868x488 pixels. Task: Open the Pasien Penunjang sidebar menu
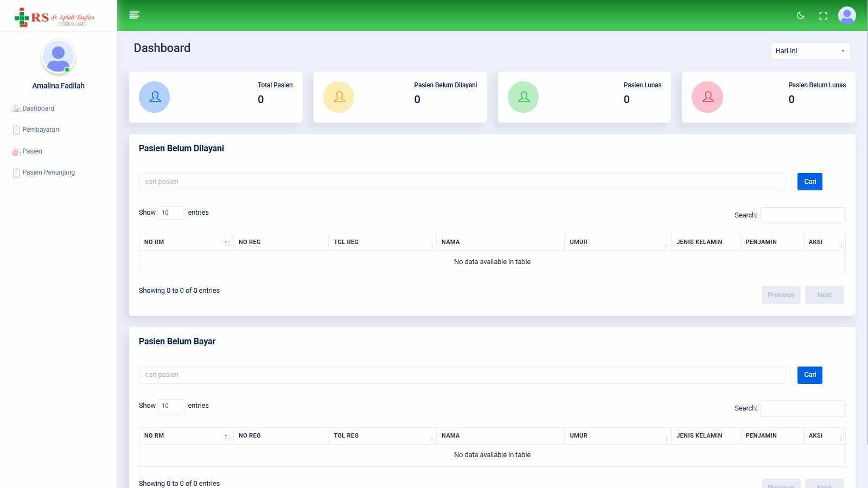(43, 172)
